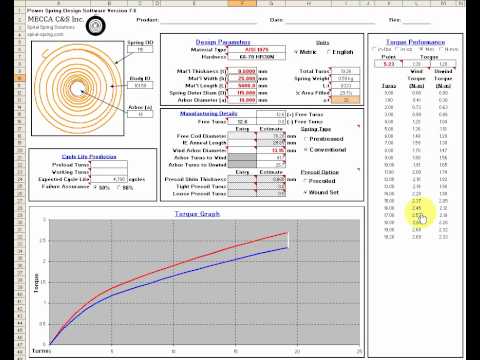Click the Wind Torque column heading
The width and height of the screenshot is (480, 360).
pos(416,79)
